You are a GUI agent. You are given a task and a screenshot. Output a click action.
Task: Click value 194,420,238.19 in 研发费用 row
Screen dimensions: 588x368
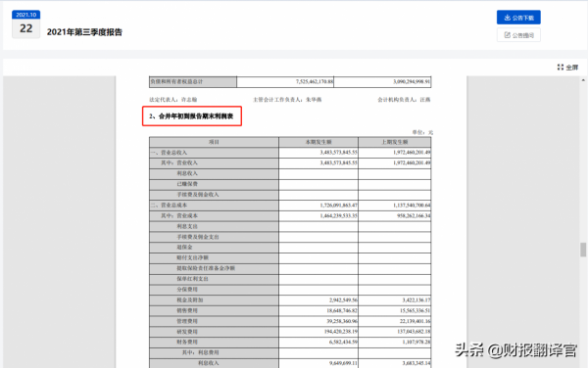pos(341,332)
